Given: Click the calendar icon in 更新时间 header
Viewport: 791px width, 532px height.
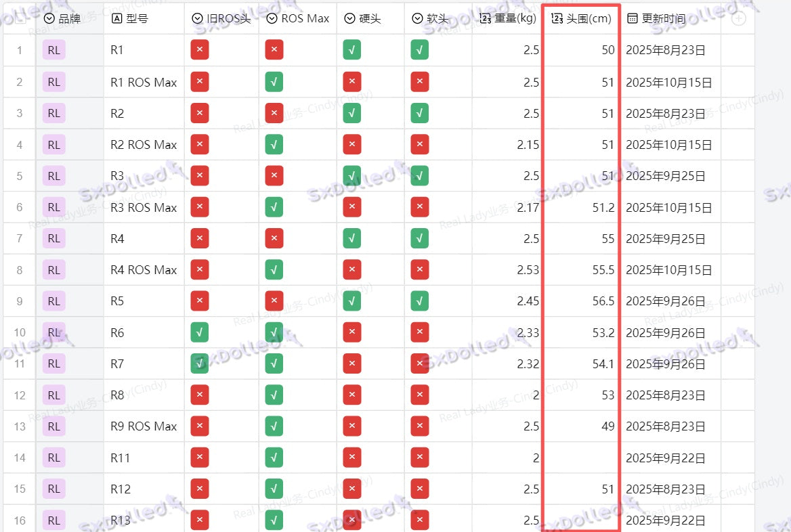Looking at the screenshot, I should [x=632, y=19].
